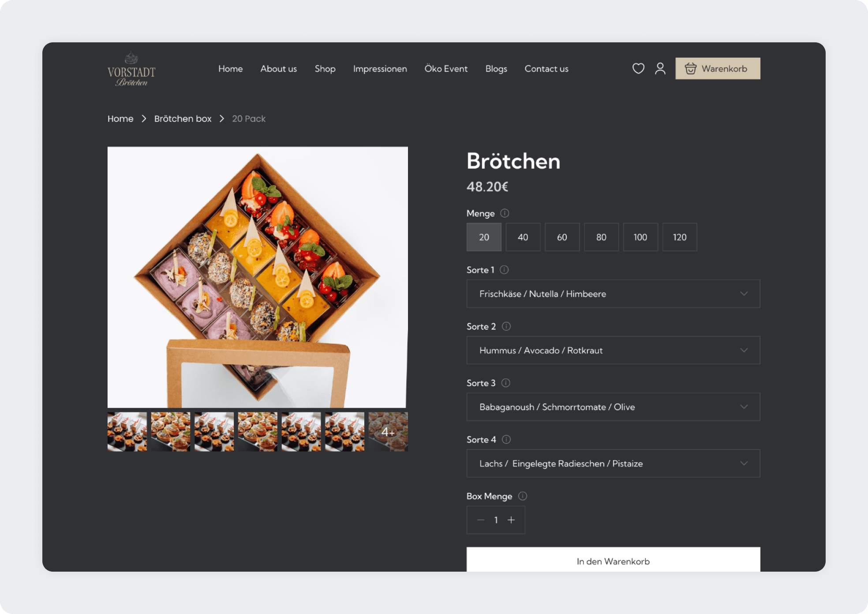Select quantity option 120
868x614 pixels.
679,237
